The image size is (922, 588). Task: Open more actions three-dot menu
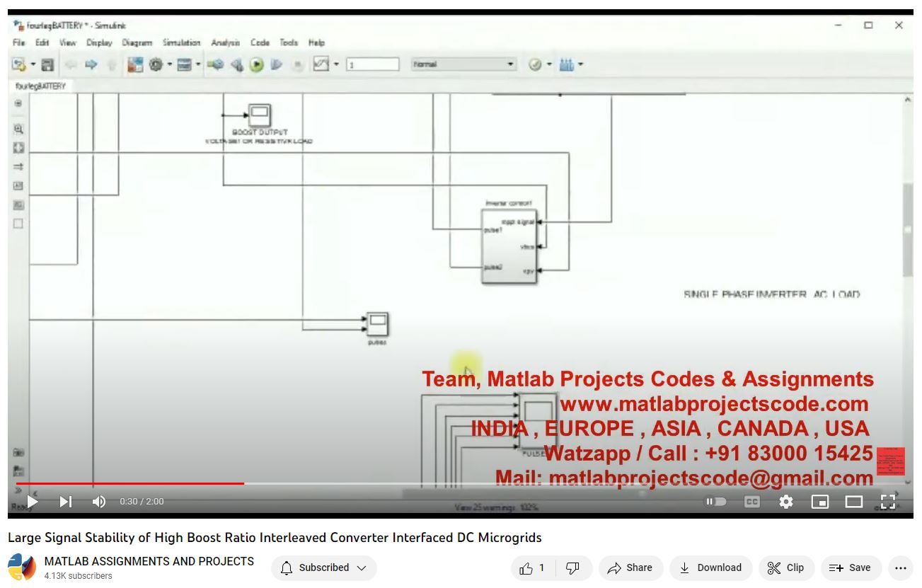[x=900, y=567]
